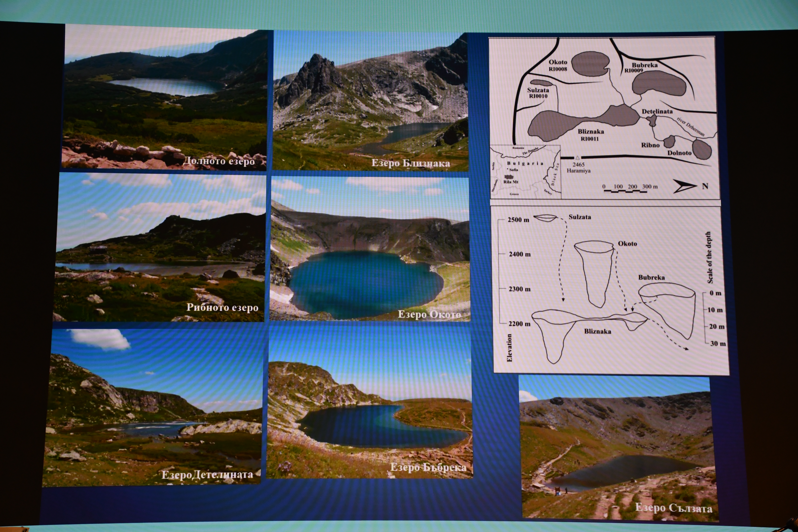Click the Elevation axis label
Viewport: 798px width, 532px height.
pyautogui.click(x=509, y=348)
